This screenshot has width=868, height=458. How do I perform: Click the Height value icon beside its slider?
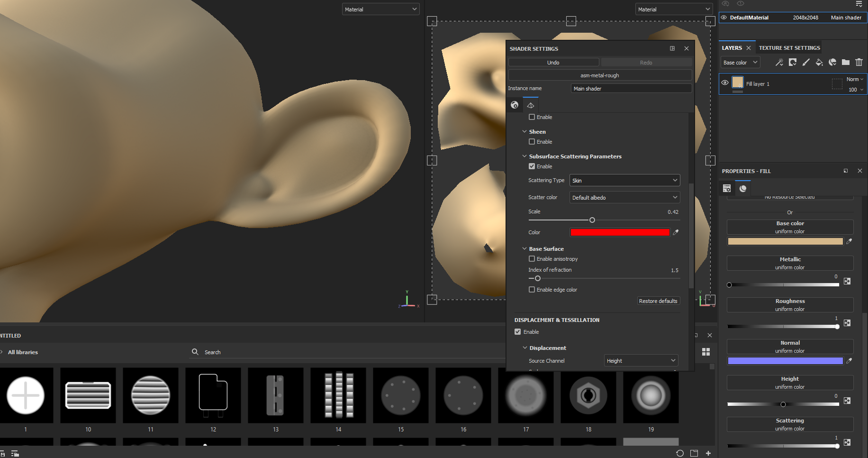(847, 401)
